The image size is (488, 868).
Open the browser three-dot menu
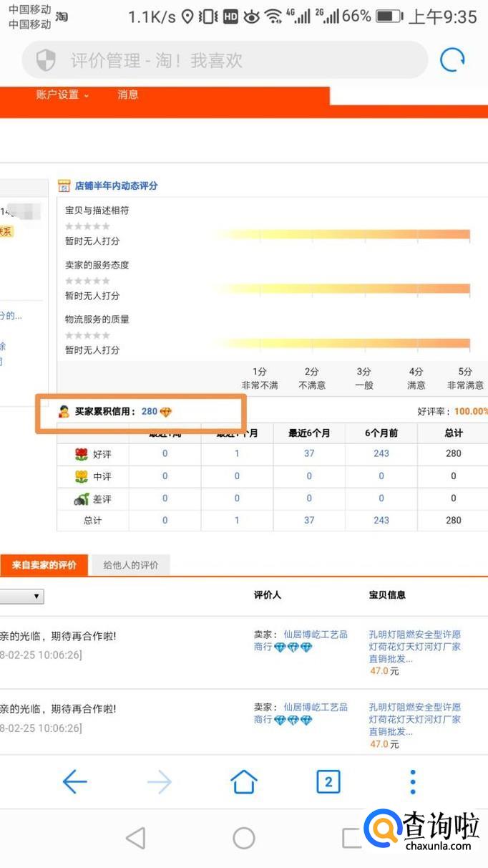pos(413,782)
